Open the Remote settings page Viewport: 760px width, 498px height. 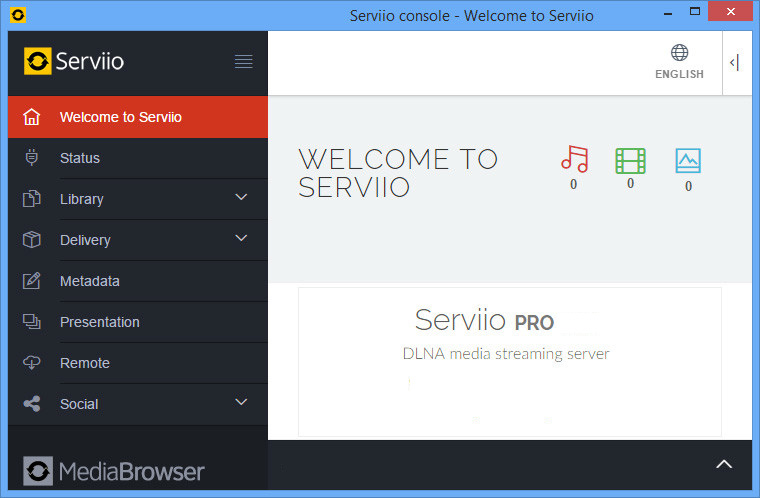coord(138,363)
